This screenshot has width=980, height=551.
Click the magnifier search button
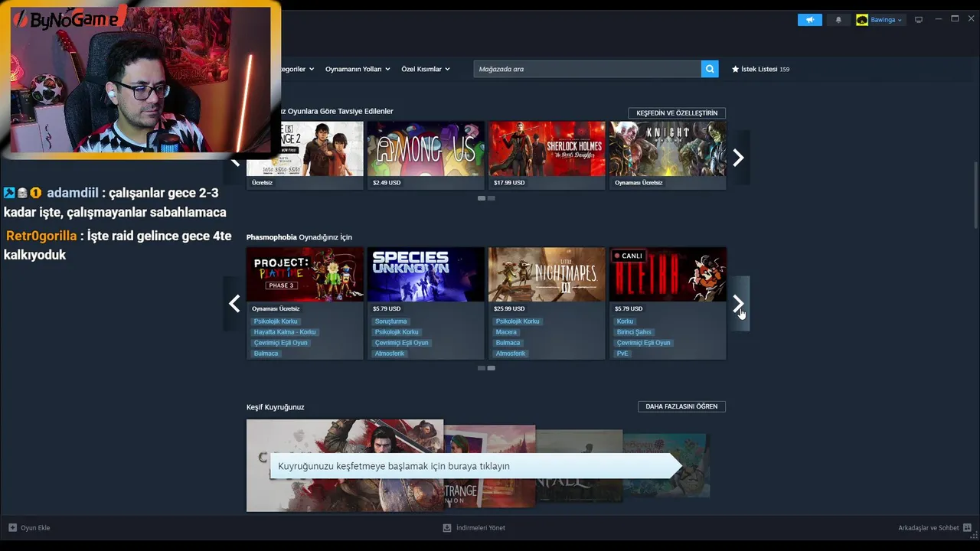(x=710, y=69)
